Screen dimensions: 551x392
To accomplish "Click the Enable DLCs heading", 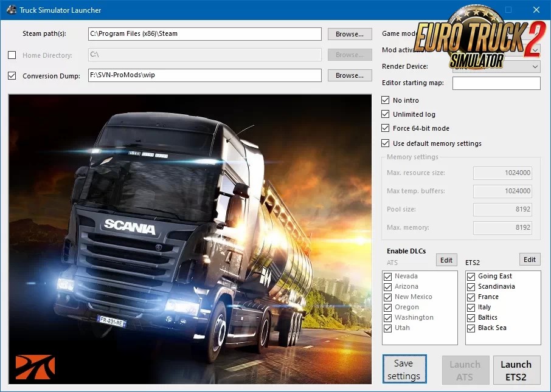I will pos(406,251).
